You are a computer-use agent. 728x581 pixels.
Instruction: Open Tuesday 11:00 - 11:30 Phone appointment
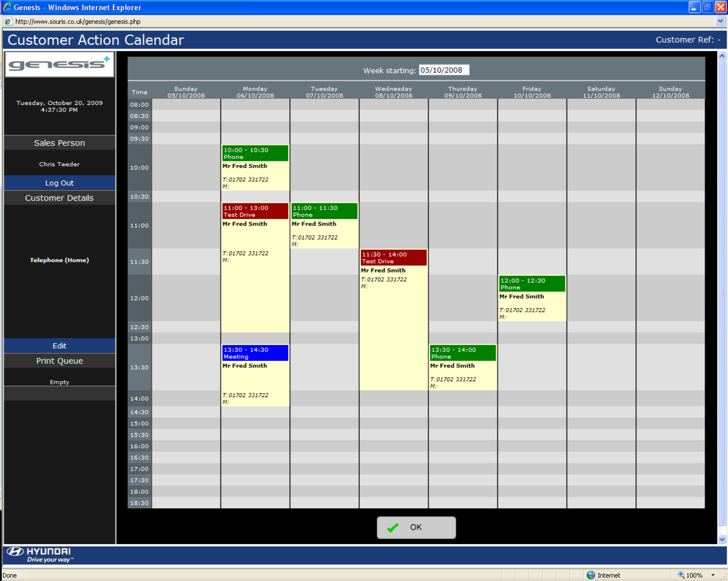[325, 226]
